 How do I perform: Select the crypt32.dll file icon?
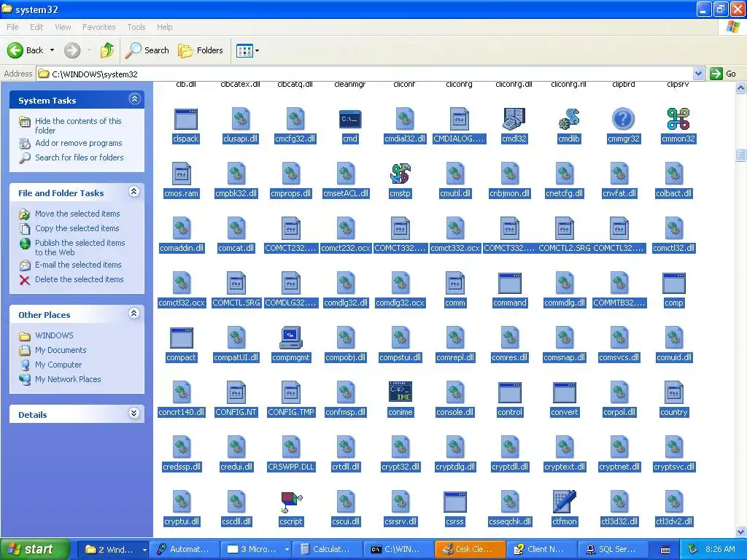point(400,447)
